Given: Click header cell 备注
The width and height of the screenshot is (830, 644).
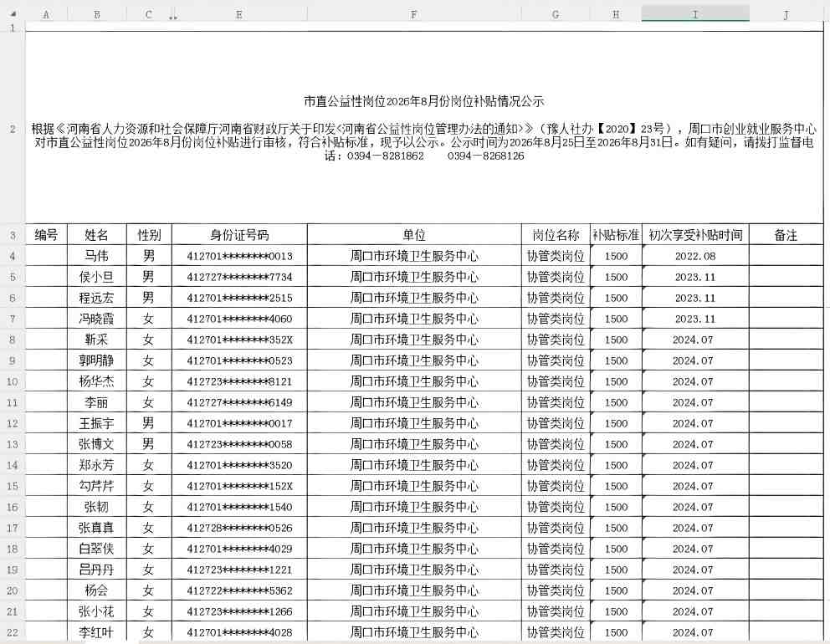Looking at the screenshot, I should (786, 235).
